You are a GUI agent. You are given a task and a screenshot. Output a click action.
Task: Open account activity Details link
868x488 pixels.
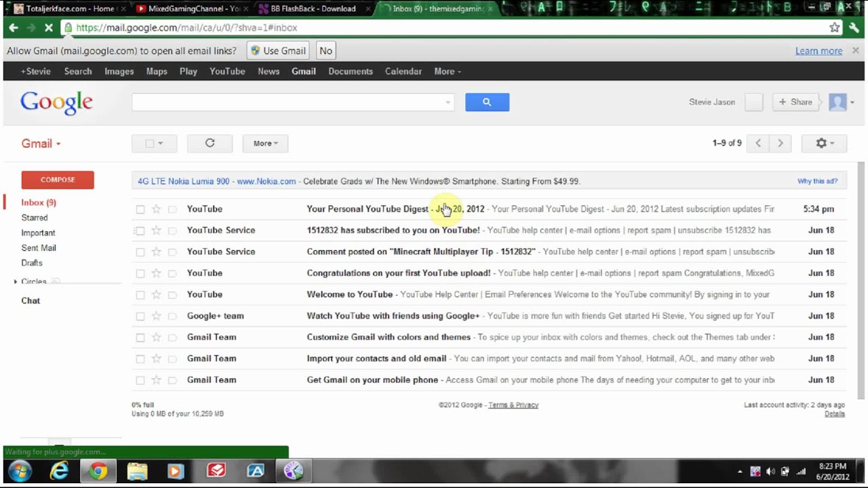[x=835, y=414]
